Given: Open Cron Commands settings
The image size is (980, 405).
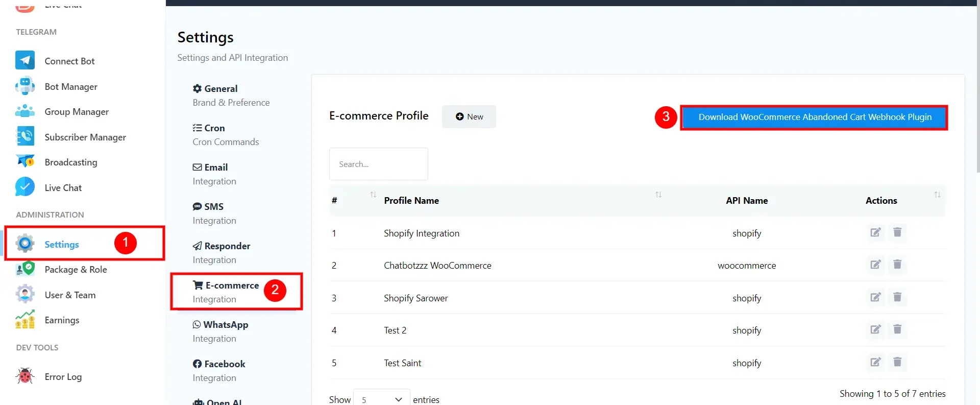Looking at the screenshot, I should coord(226,135).
